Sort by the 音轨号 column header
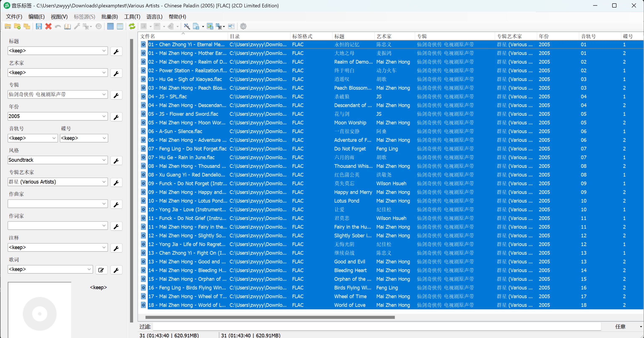644x338 pixels. point(588,37)
